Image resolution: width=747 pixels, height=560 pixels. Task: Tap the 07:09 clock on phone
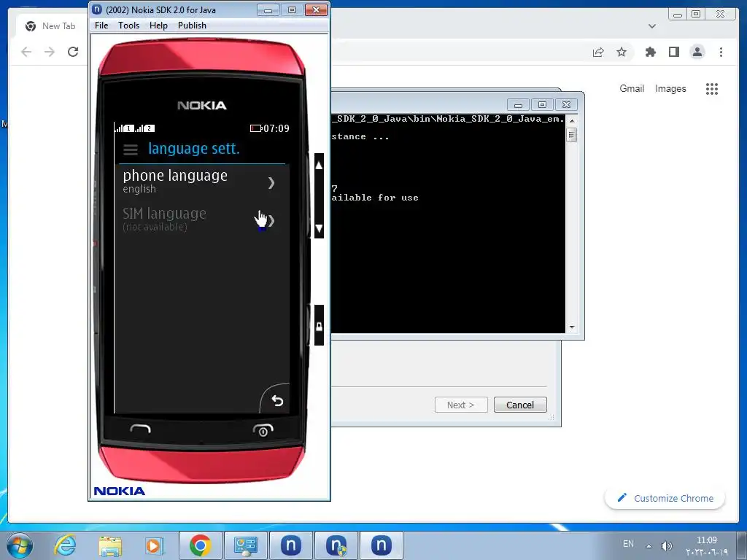276,128
